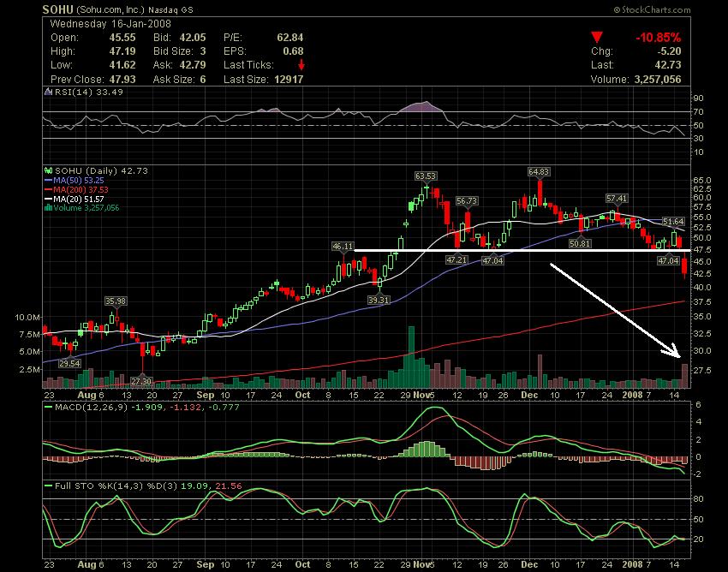728x572 pixels.
Task: Click the MACD value -1.909
Action: pos(146,408)
